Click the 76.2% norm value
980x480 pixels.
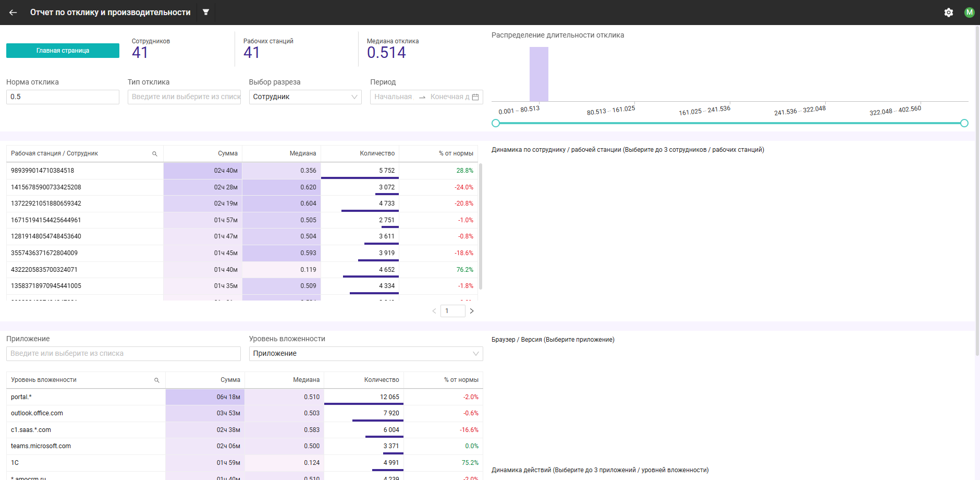pyautogui.click(x=465, y=270)
